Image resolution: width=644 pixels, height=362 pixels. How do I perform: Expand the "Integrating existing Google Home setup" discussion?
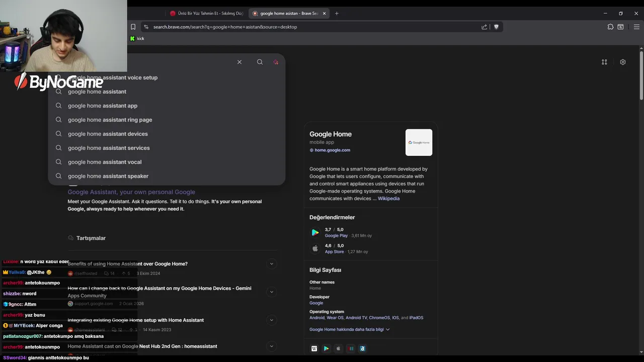pyautogui.click(x=272, y=320)
